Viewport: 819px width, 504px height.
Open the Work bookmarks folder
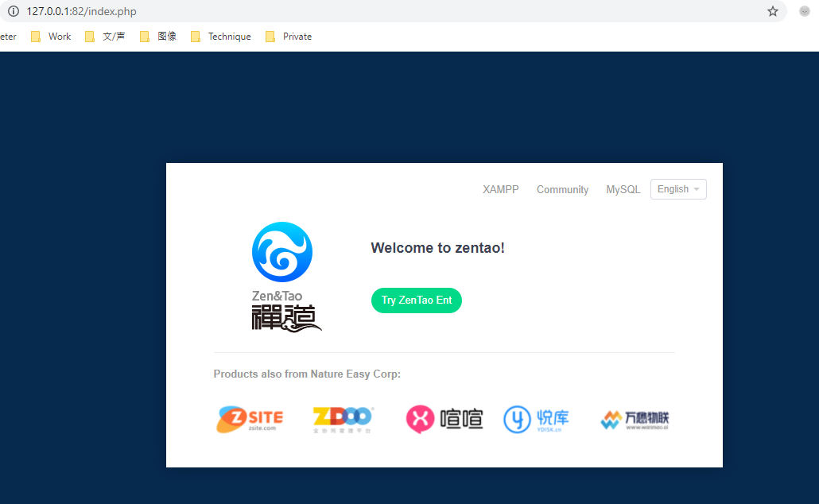[52, 37]
